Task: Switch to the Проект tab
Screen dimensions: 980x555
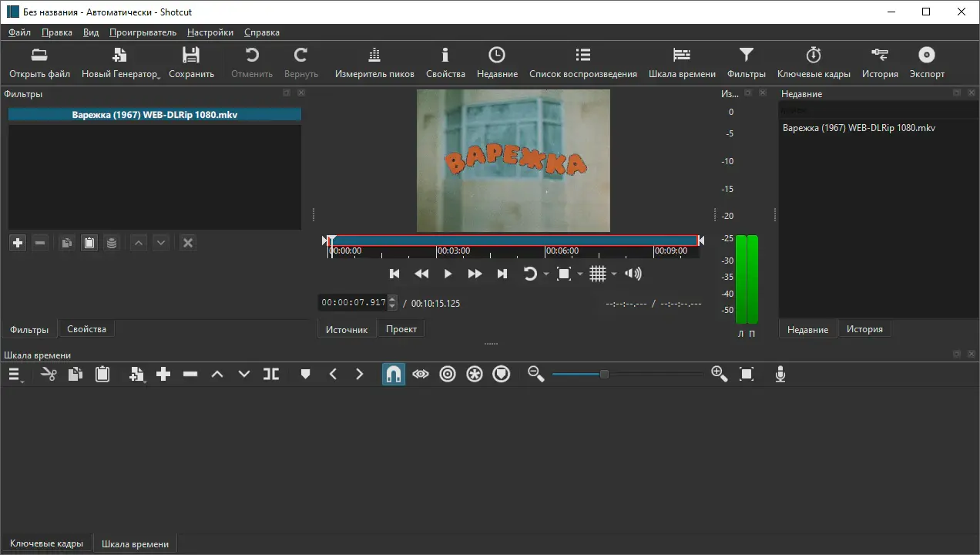Action: [x=401, y=329]
